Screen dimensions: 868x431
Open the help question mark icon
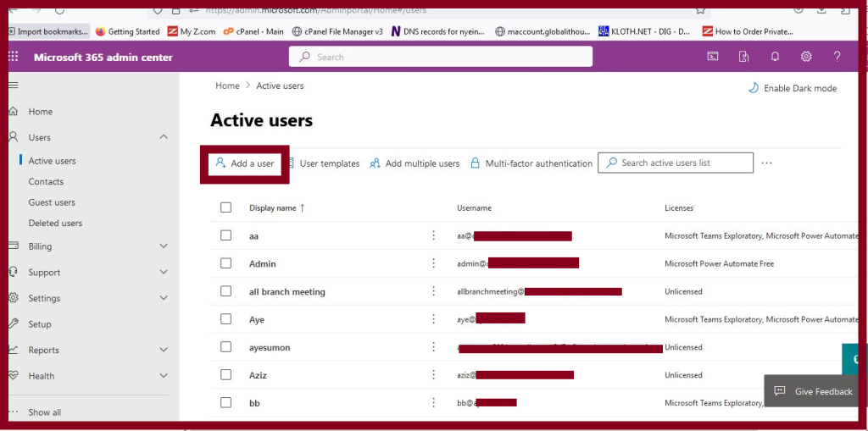click(x=837, y=57)
